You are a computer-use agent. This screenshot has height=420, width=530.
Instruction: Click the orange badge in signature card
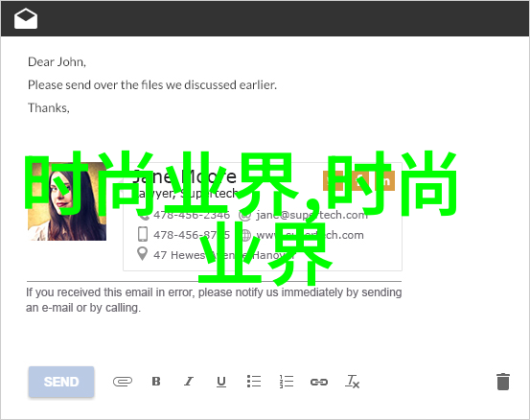tap(358, 180)
